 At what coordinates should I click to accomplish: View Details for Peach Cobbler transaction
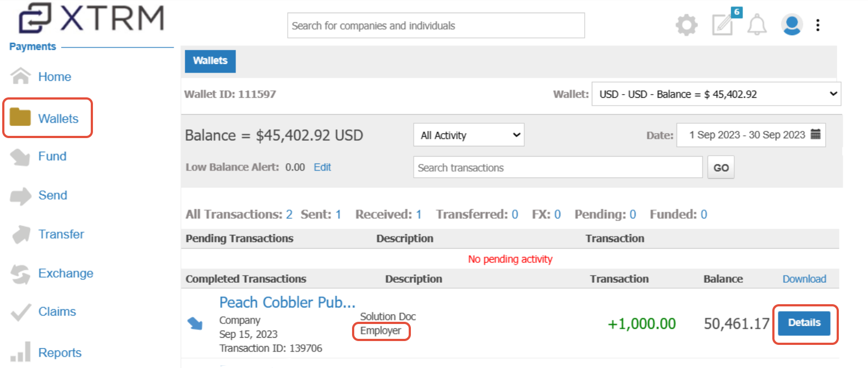point(804,323)
